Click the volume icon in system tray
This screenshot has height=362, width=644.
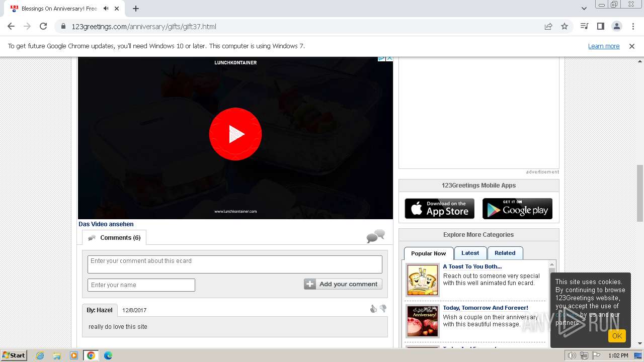pyautogui.click(x=572, y=355)
